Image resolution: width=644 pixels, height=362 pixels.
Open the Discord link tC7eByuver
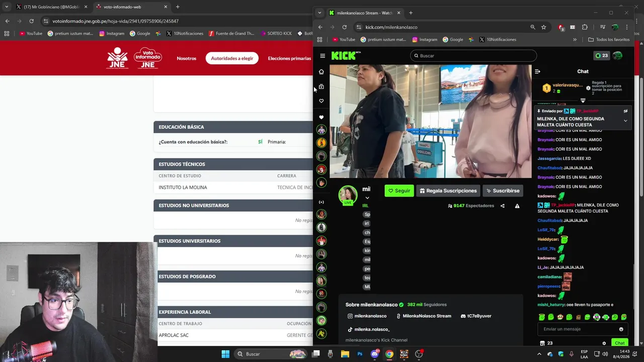476,316
